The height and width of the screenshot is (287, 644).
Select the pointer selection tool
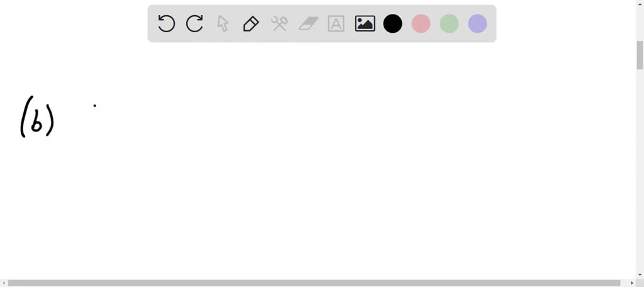coord(223,24)
